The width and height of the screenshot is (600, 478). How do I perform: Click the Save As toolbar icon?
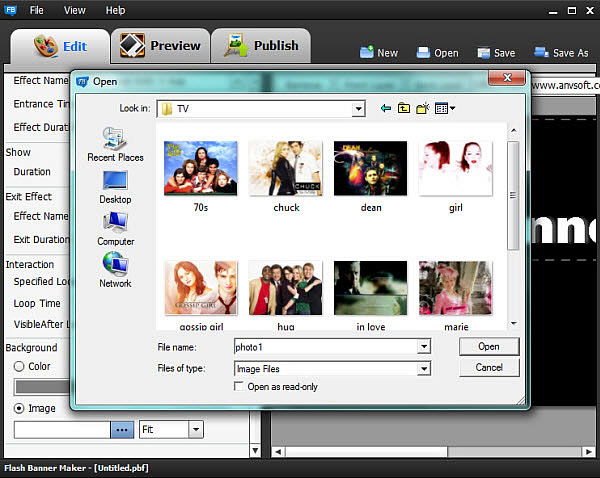tap(541, 52)
